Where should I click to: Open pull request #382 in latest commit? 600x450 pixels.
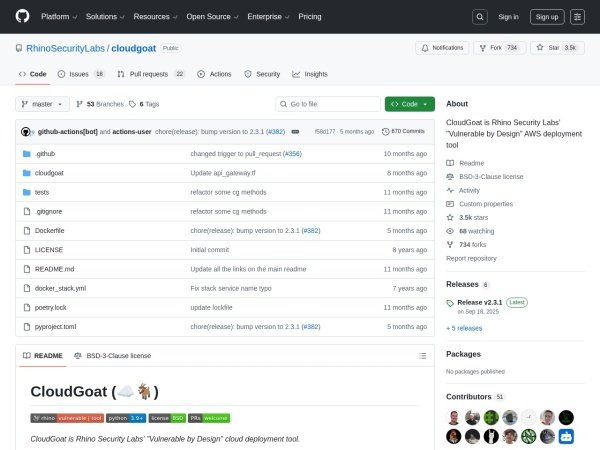[276, 132]
